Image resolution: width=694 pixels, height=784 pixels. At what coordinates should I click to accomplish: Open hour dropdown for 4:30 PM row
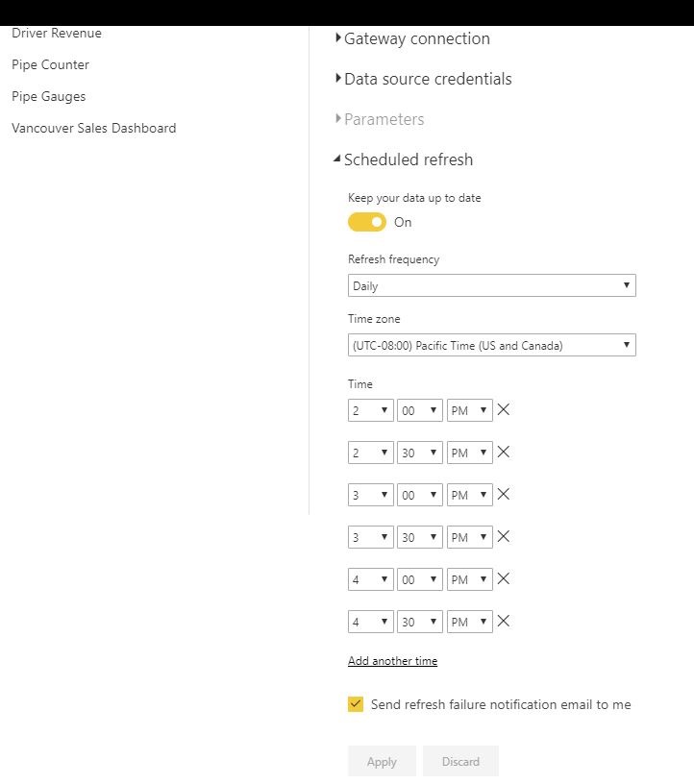(371, 622)
